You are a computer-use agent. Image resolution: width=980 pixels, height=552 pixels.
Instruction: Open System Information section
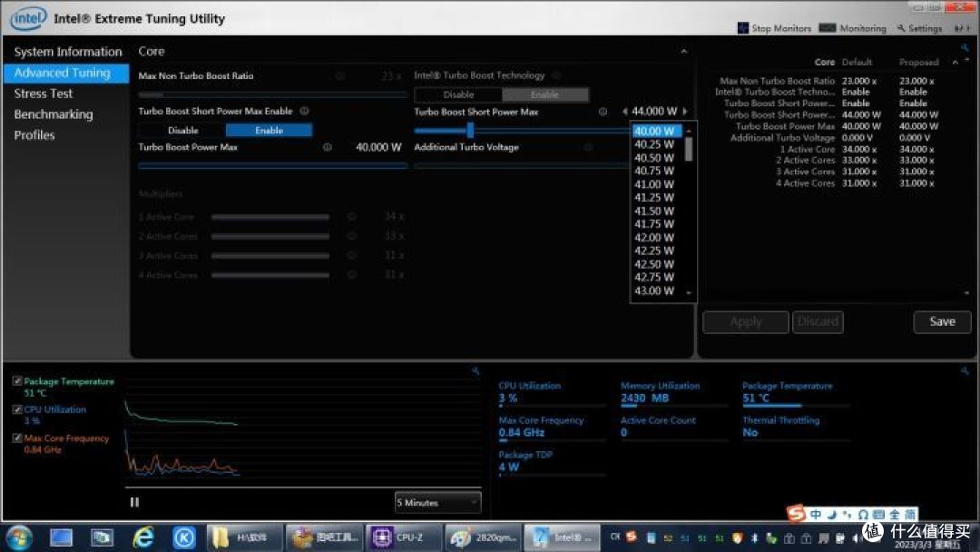click(x=67, y=52)
